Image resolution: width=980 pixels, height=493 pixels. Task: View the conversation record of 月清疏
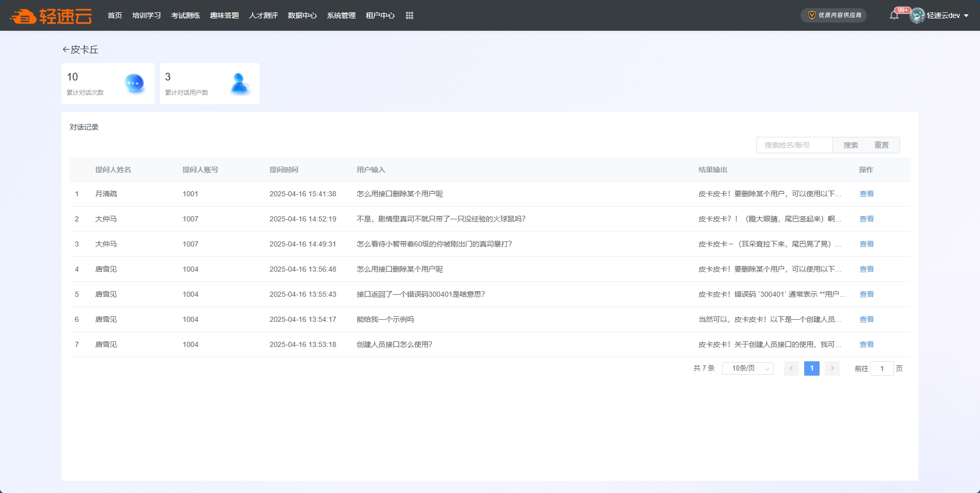(x=866, y=194)
